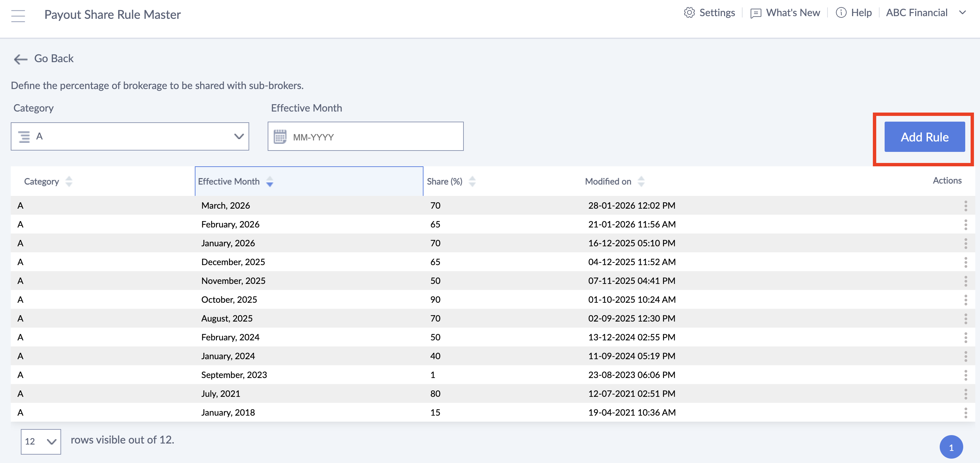Viewport: 980px width, 463px height.
Task: Click calendar icon in Effective Month field
Action: pyautogui.click(x=280, y=137)
